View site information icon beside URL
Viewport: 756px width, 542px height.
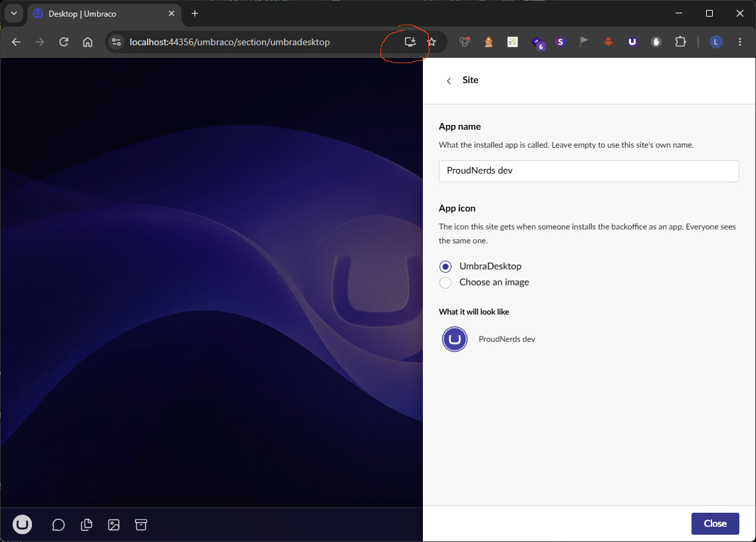click(x=116, y=42)
